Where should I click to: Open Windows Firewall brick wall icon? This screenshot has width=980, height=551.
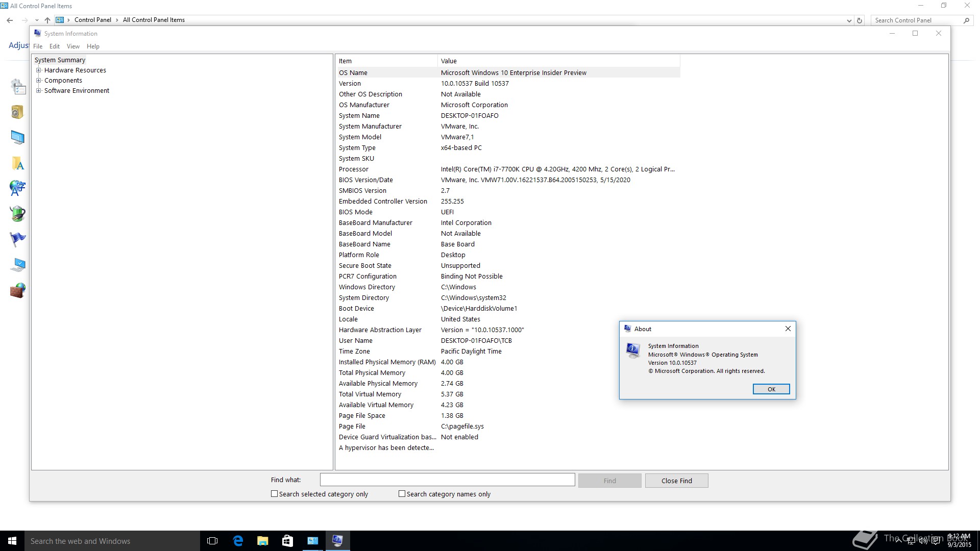tap(18, 290)
